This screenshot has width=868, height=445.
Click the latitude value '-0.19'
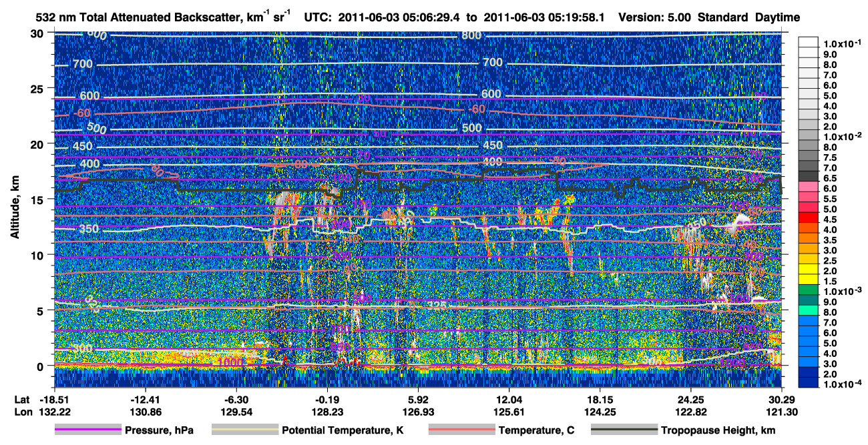click(x=327, y=400)
